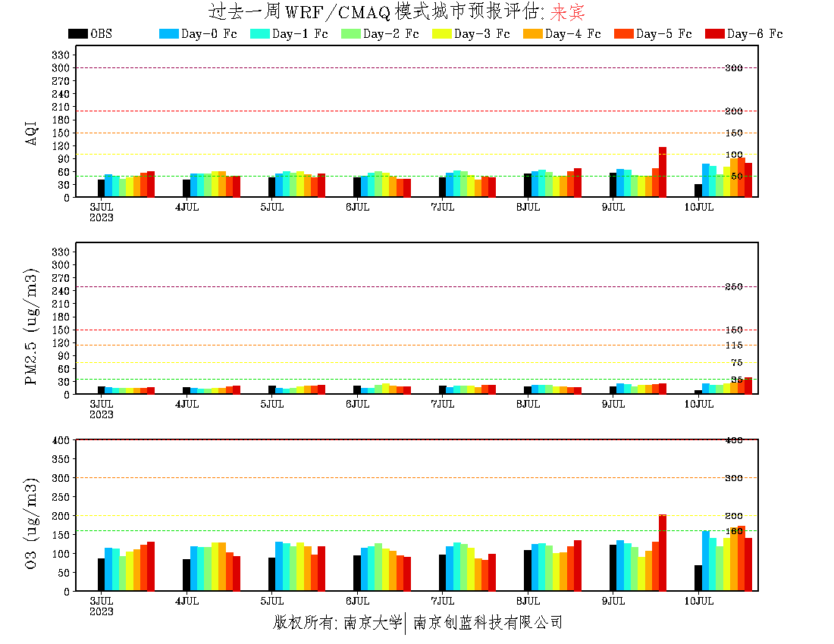Click the tall red Day-6 bar for 9JUL in O3 chart
Image resolution: width=834 pixels, height=644 pixels.
[663, 552]
